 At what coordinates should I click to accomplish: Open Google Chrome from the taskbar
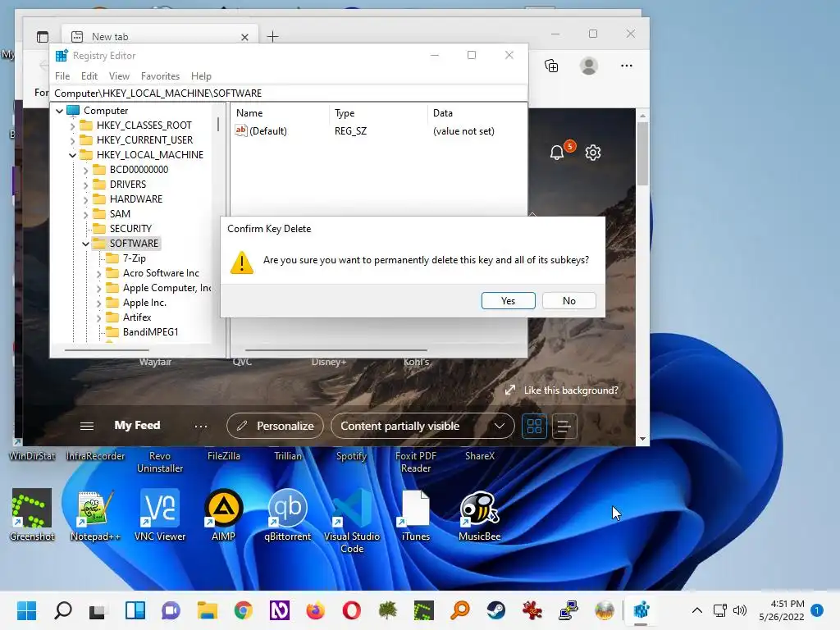[243, 610]
